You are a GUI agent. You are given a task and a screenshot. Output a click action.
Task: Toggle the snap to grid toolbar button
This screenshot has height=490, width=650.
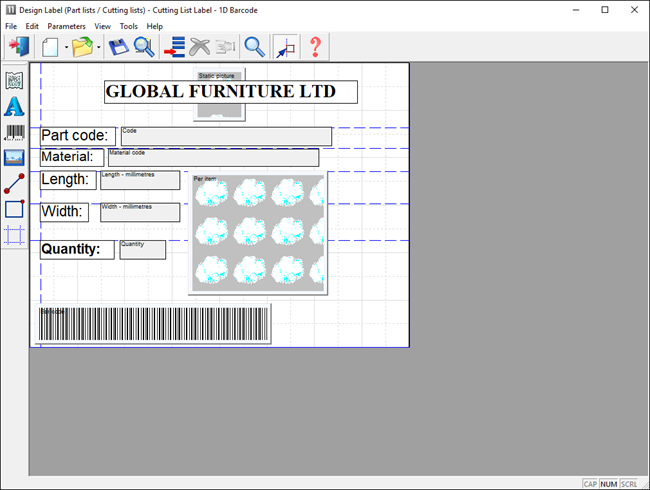pyautogui.click(x=285, y=47)
